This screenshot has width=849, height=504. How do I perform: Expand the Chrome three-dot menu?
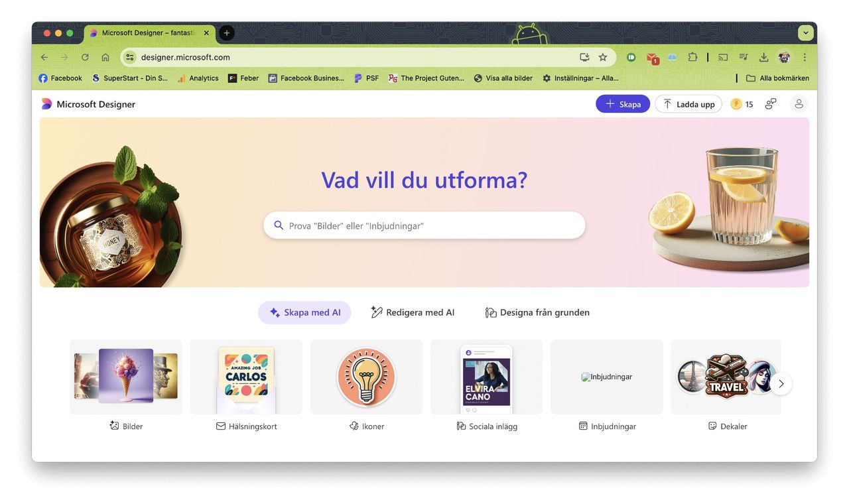point(805,57)
